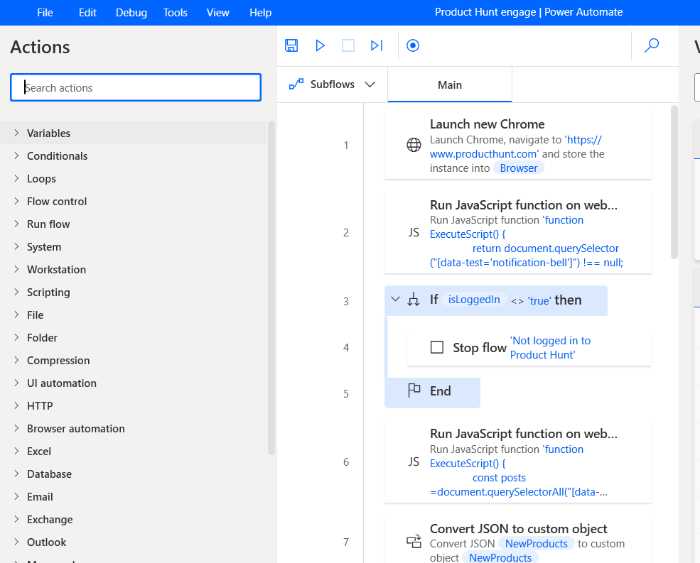Select the Main subflow tab
This screenshot has width=700, height=563.
click(450, 85)
